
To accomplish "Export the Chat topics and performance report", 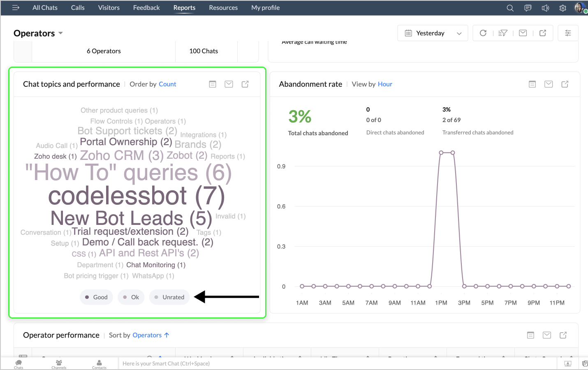I will (x=245, y=84).
